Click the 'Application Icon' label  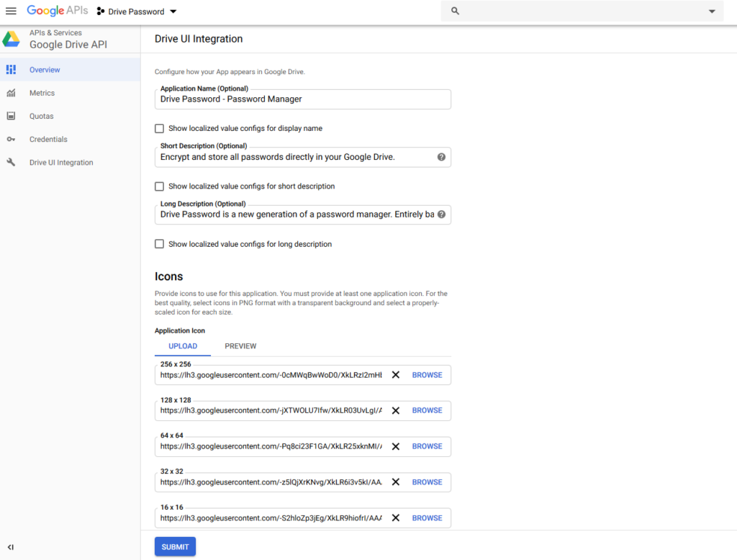point(180,330)
